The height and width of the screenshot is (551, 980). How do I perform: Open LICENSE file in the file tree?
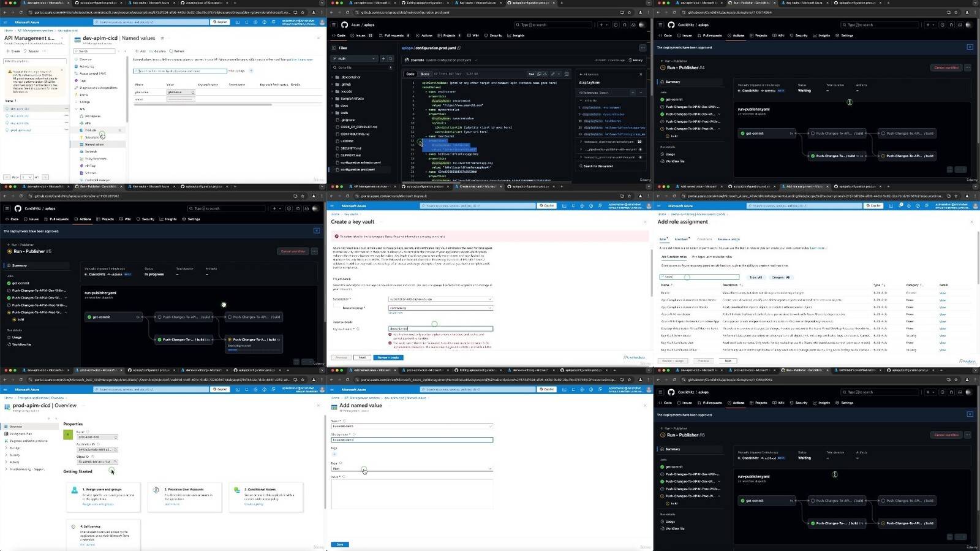point(347,141)
